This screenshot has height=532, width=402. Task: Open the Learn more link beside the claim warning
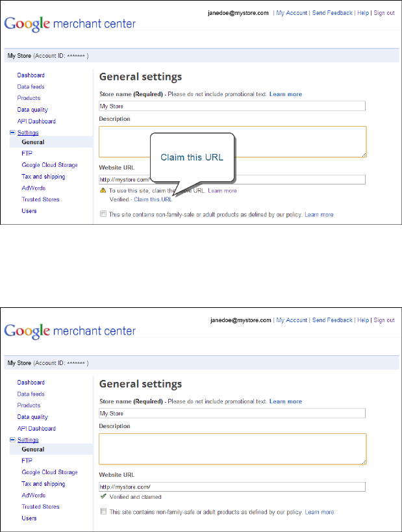coord(222,191)
